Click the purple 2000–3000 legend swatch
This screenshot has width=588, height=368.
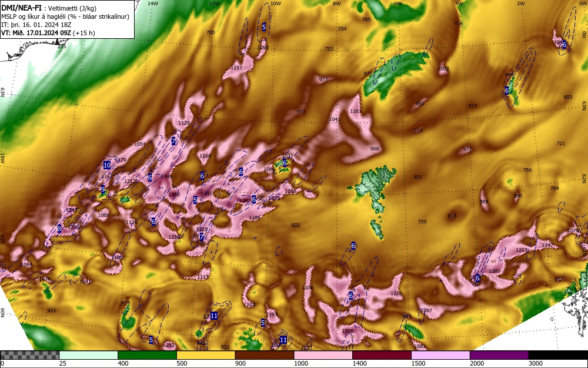499,355
